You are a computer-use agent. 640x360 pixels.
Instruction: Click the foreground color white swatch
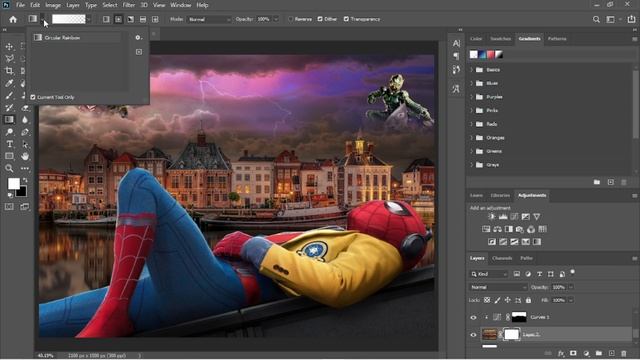point(13,183)
